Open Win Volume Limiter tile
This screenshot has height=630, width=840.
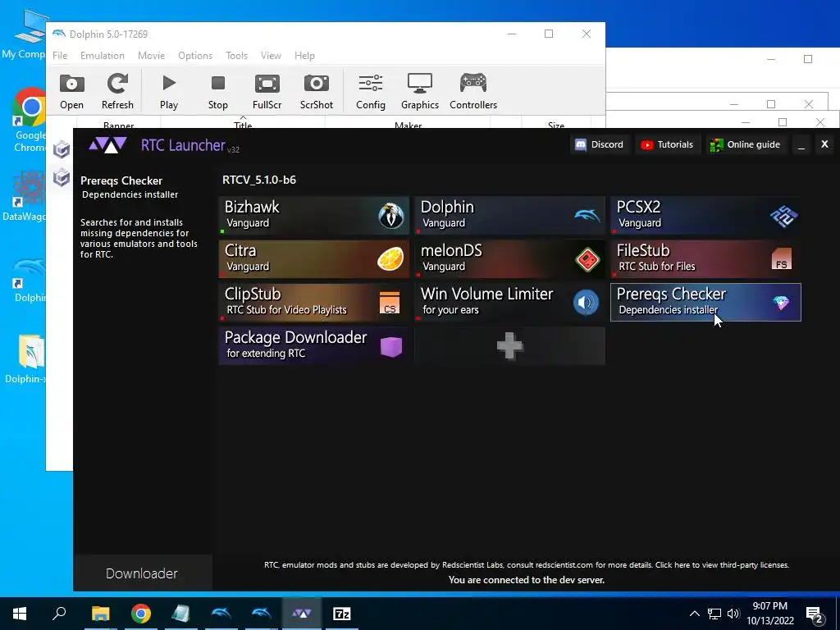(510, 302)
